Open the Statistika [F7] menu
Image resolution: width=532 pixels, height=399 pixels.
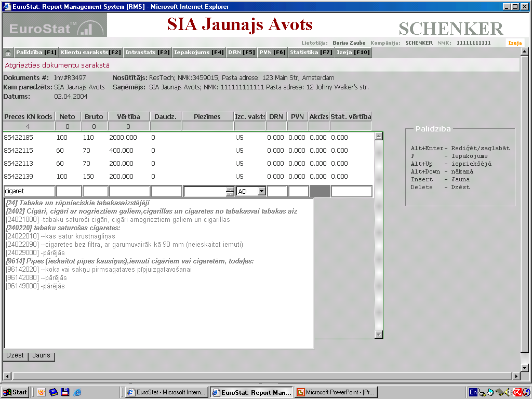coord(311,52)
